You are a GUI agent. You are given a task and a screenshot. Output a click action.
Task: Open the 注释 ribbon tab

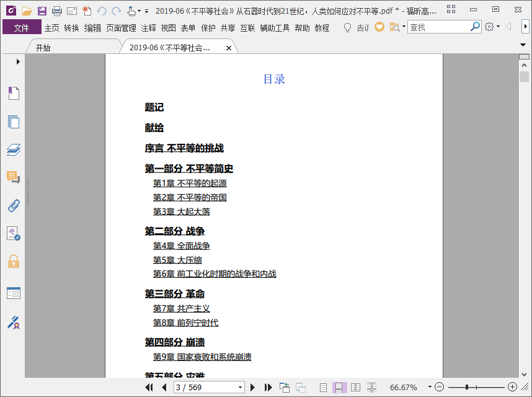pos(148,28)
